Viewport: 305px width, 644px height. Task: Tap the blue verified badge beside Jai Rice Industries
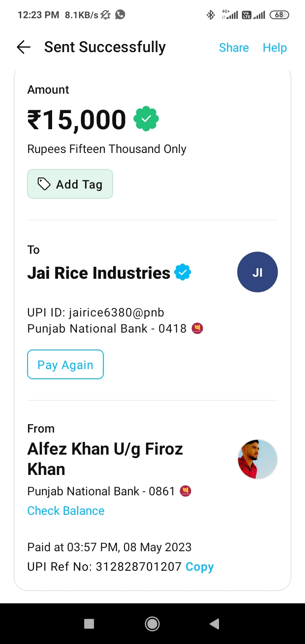(183, 272)
